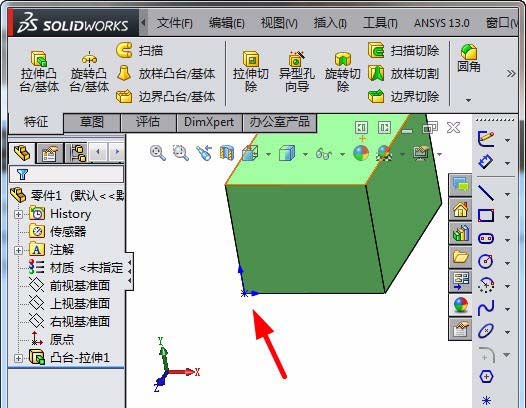Expand 凸台-拉伸1 feature node

point(18,358)
